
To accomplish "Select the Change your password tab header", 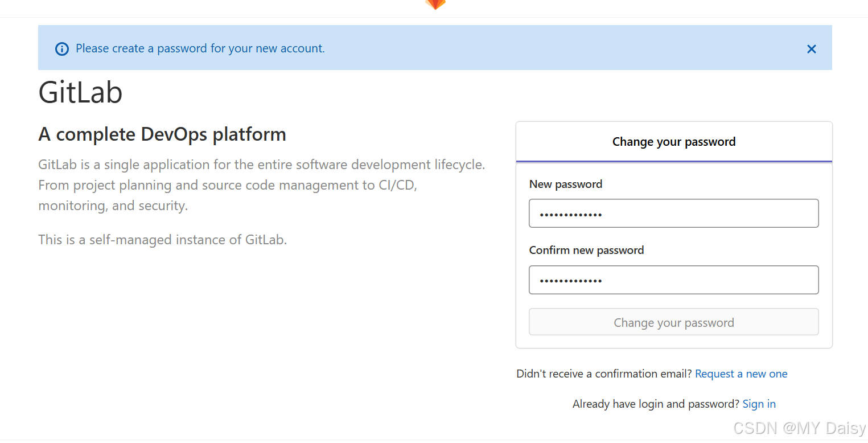I will tap(674, 142).
